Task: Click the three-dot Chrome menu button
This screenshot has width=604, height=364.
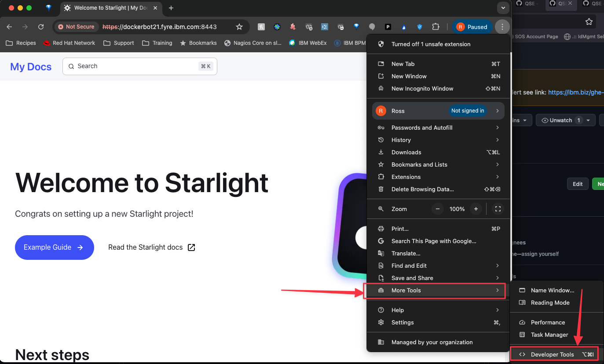Action: 502,27
